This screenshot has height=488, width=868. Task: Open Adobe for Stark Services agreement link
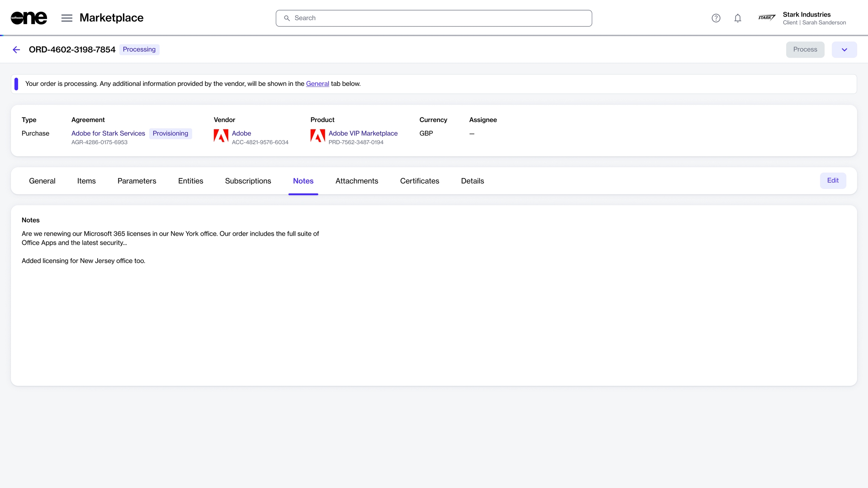point(108,133)
